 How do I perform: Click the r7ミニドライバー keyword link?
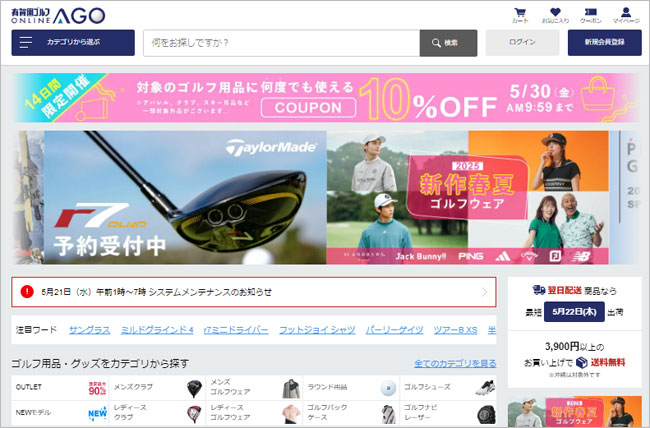[236, 330]
